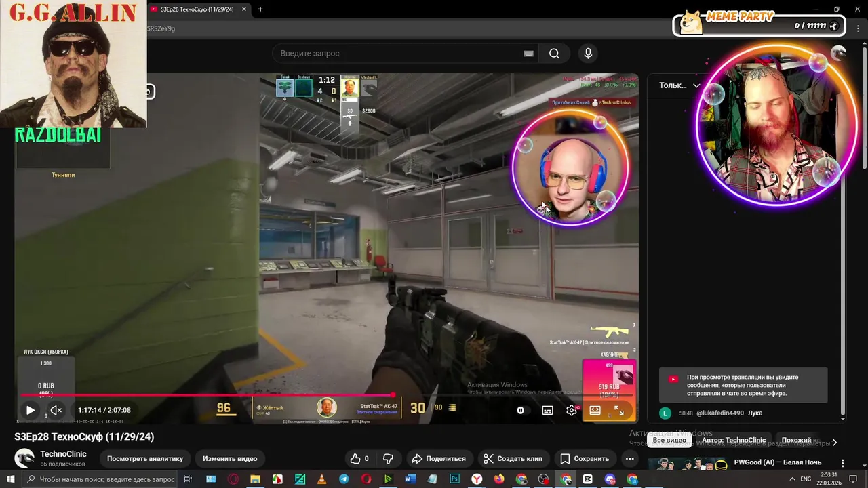Click the red video progress bar

[x=207, y=394]
